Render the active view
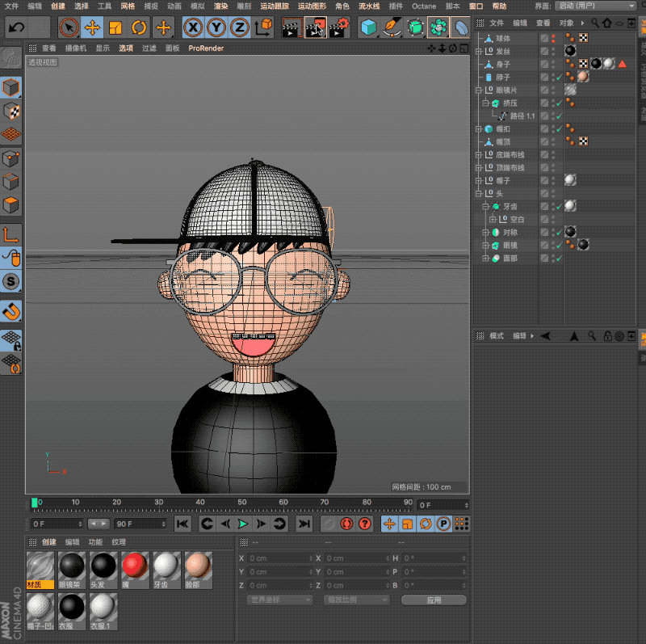Image resolution: width=646 pixels, height=644 pixels. click(292, 27)
